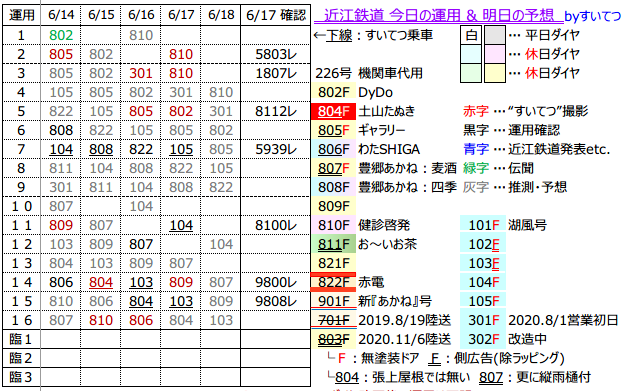Select the 301F legend cell

click(x=483, y=320)
